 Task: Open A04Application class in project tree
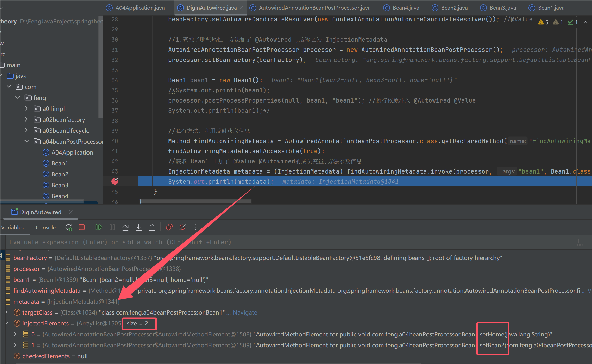click(68, 152)
